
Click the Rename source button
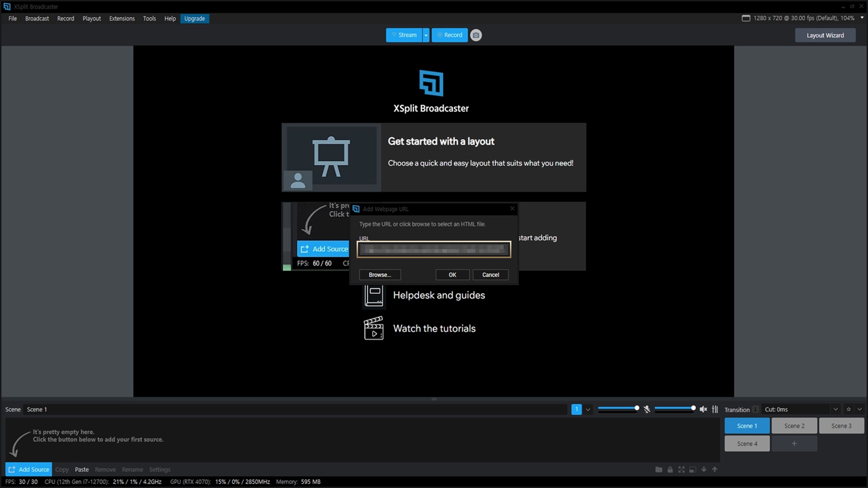point(132,470)
